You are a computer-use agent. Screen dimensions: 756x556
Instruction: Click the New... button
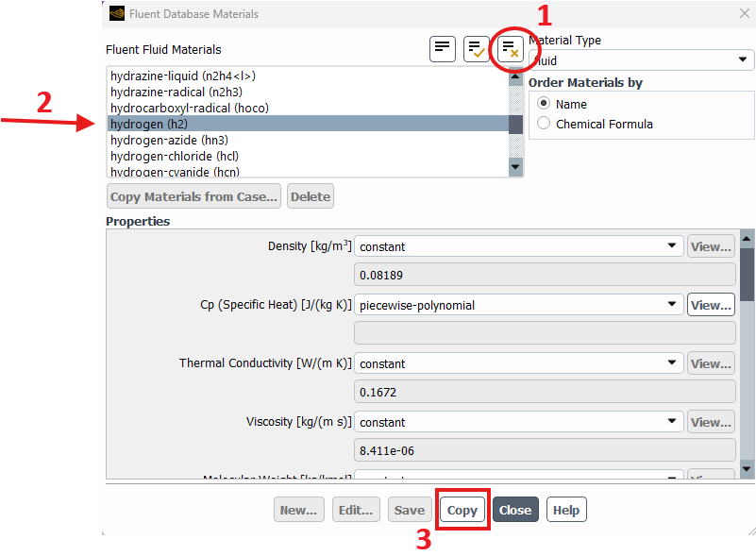[x=298, y=510]
